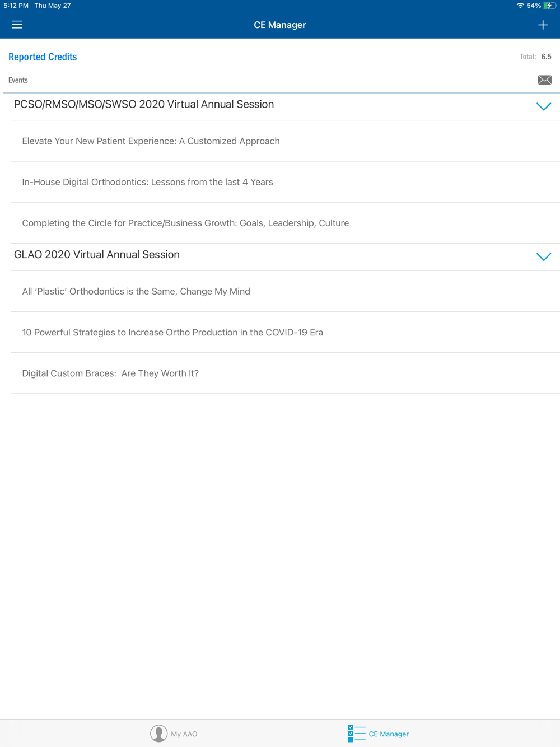This screenshot has width=560, height=747.
Task: Open the Reported Credits heading link
Action: (43, 57)
